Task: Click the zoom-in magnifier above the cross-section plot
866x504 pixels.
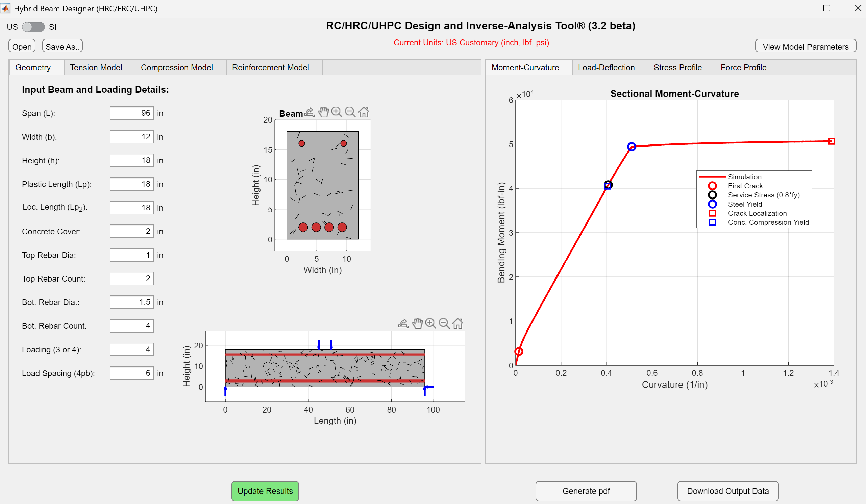Action: point(337,112)
